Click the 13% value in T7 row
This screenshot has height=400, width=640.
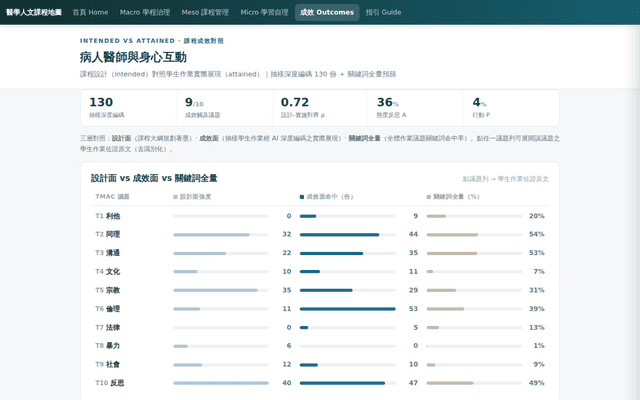pyautogui.click(x=537, y=327)
